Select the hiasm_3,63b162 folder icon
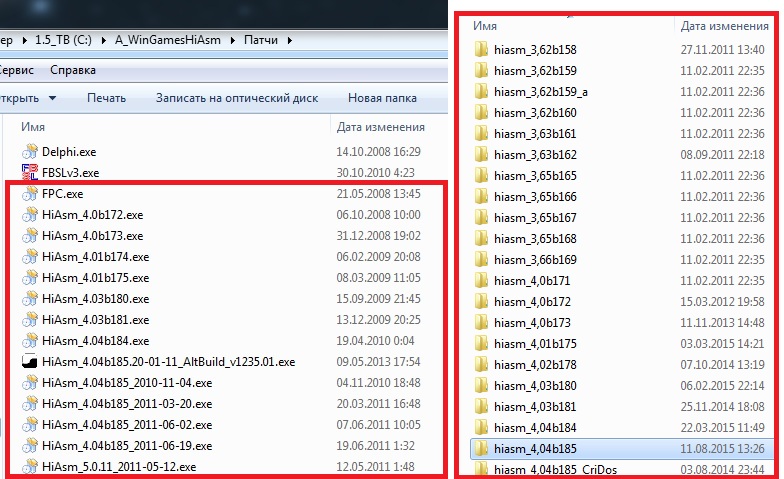 (481, 154)
